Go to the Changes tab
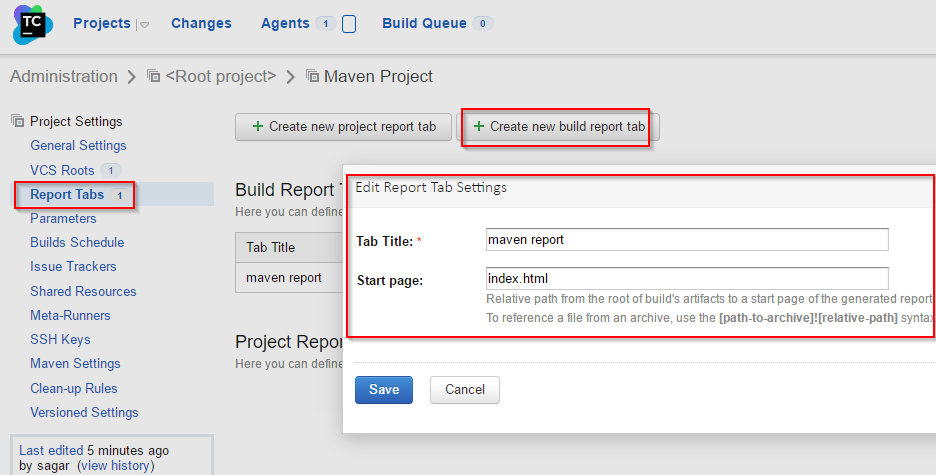This screenshot has width=936, height=475. coord(201,23)
